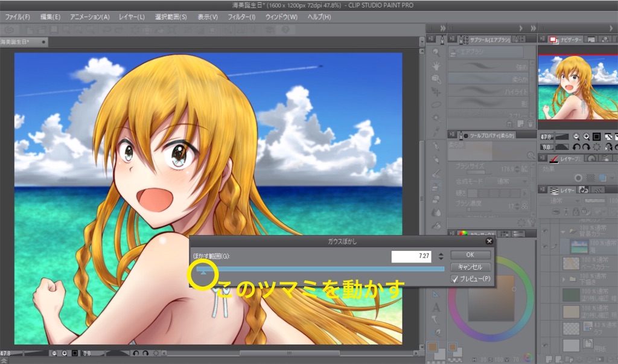618x364 pixels.
Task: Click canvas horizontal scrollbar
Action: 289,353
